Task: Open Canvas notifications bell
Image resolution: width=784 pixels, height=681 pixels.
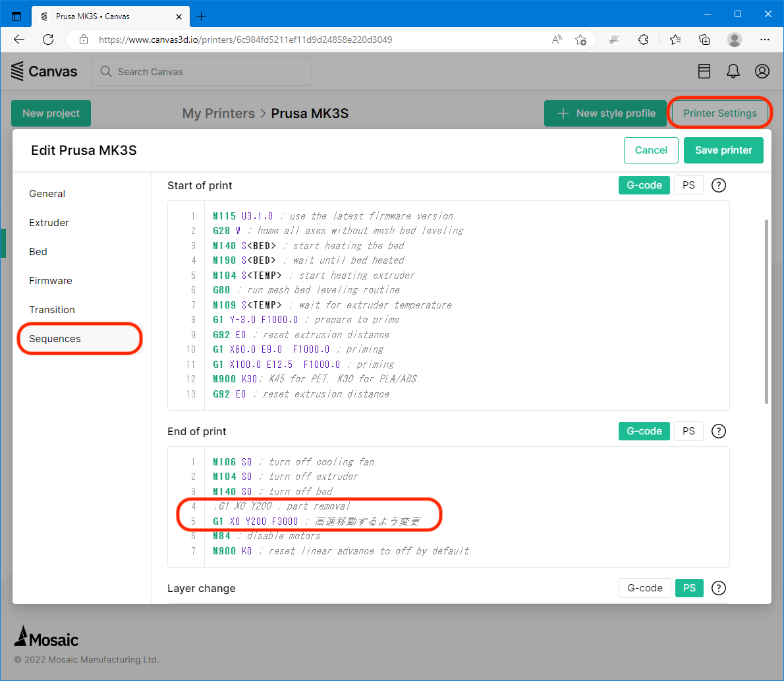Action: point(733,71)
